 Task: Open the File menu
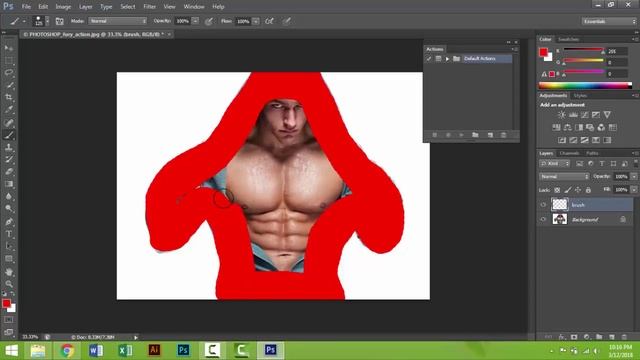[x=26, y=7]
